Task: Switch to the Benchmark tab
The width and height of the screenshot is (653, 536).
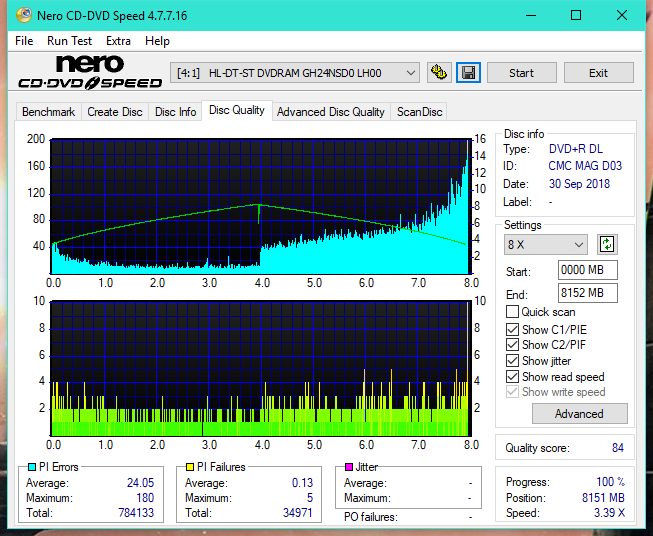Action: coord(48,112)
